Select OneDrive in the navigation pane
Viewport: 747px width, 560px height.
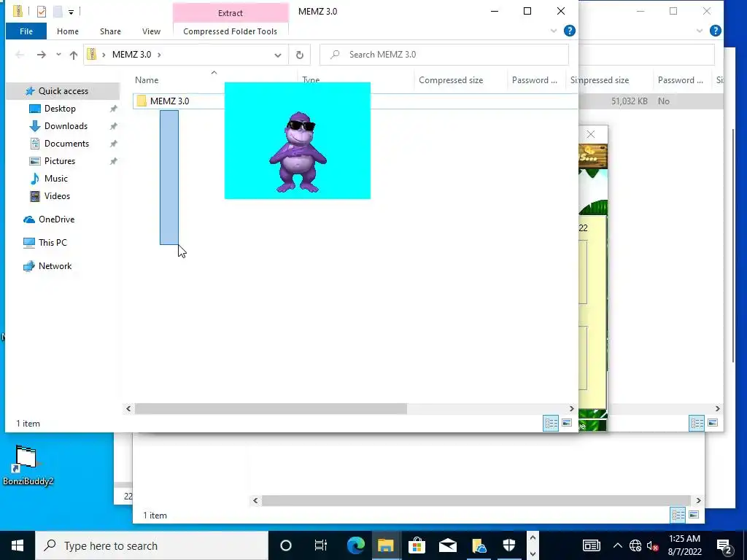pyautogui.click(x=56, y=219)
